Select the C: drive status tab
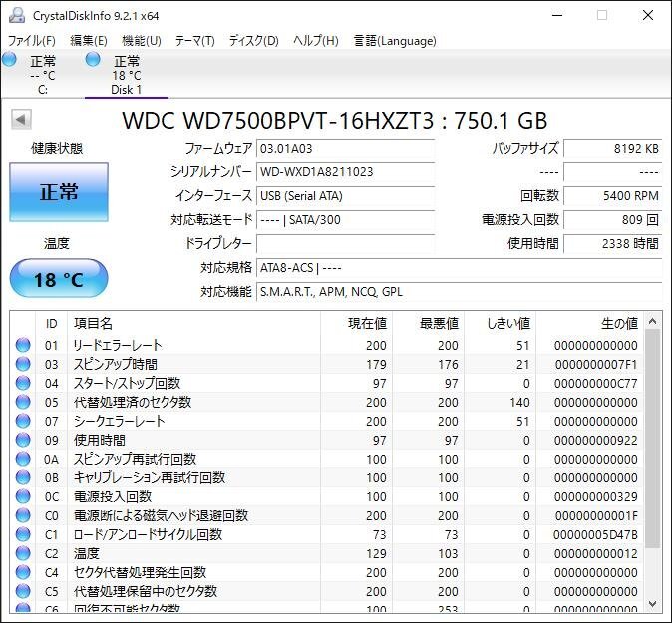 click(x=42, y=74)
